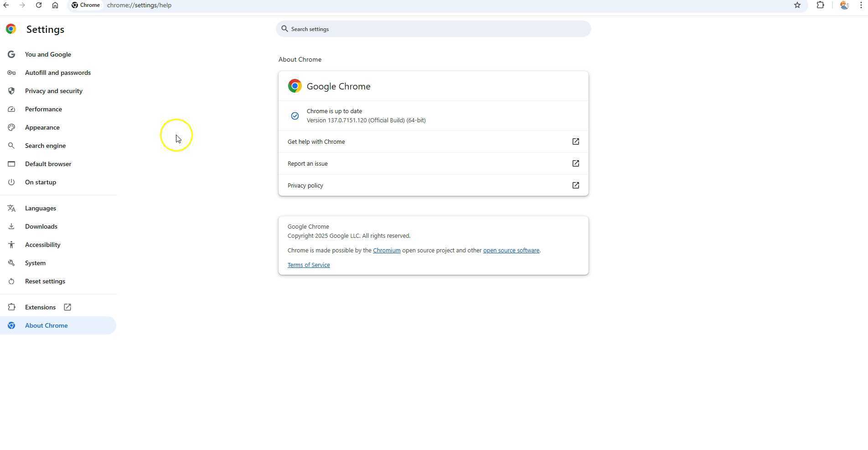868x450 pixels.
Task: Click the Chrome logo beside Settings title
Action: [x=11, y=29]
